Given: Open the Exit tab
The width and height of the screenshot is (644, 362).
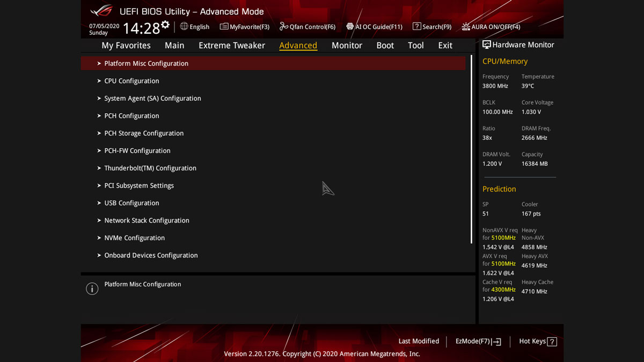Looking at the screenshot, I should pyautogui.click(x=445, y=46).
